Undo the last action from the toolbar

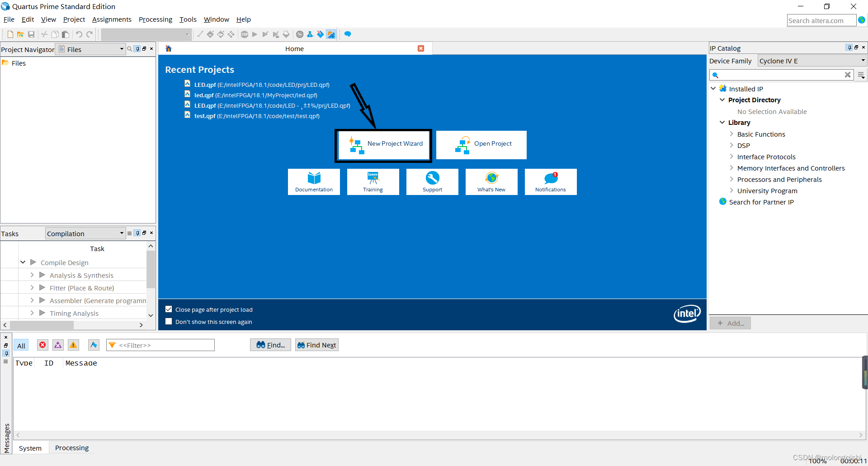[x=79, y=34]
